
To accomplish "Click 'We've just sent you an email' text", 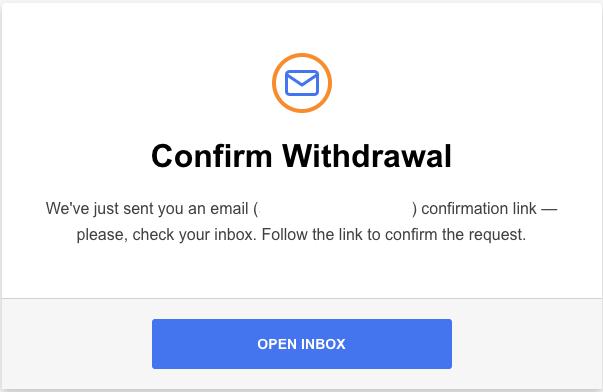I will point(147,209).
